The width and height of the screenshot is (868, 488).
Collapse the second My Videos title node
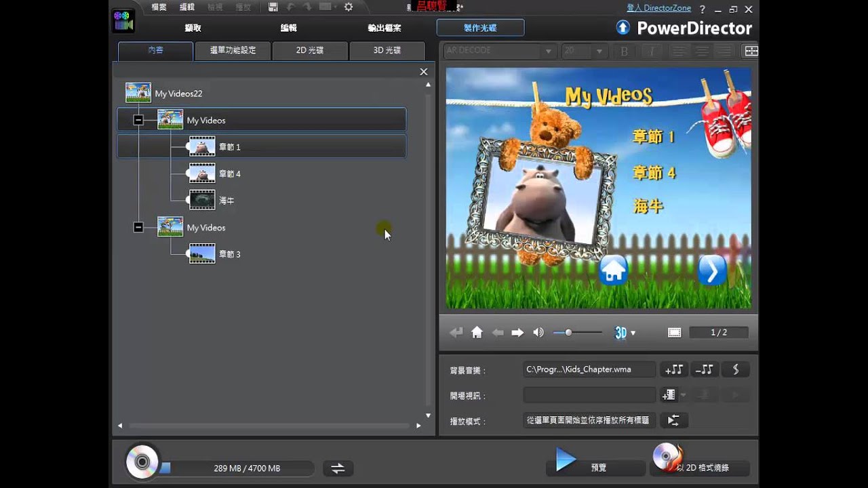click(x=138, y=228)
